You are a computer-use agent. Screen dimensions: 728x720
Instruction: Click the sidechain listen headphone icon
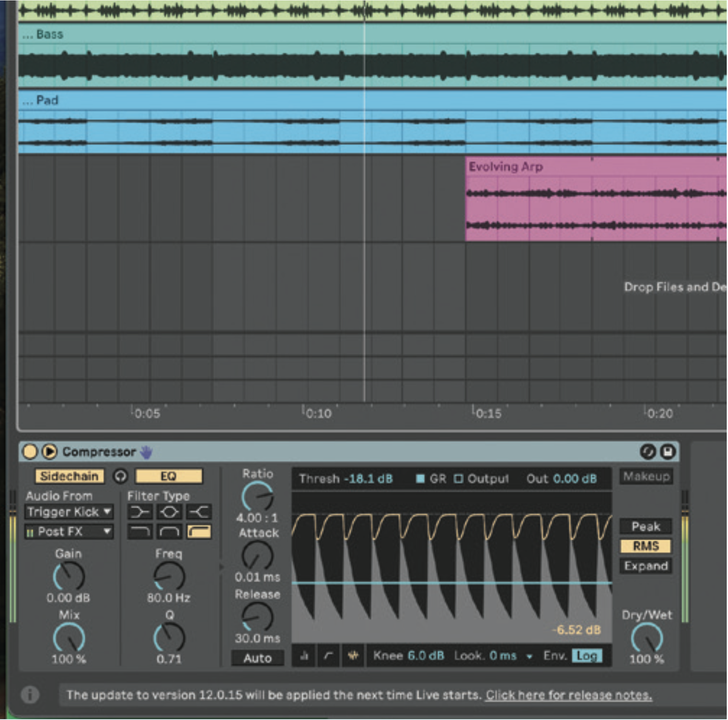[x=119, y=476]
